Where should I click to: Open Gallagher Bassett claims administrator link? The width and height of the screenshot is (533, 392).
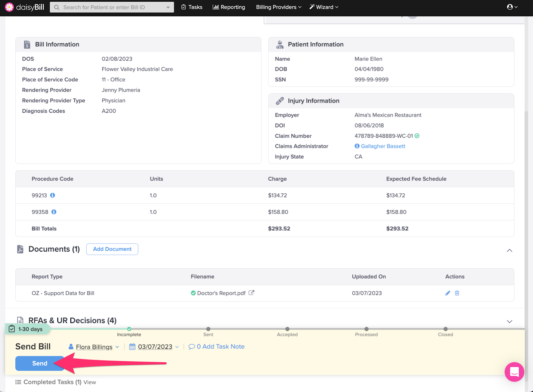click(x=383, y=146)
